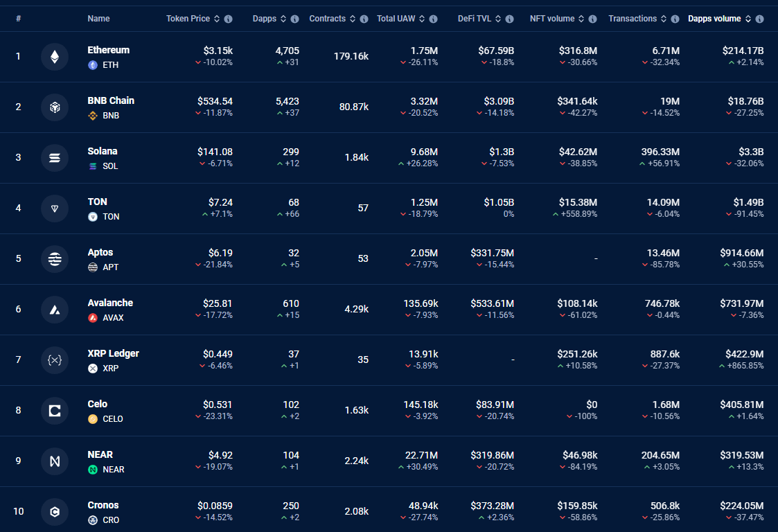Click the small CELO token icon

tap(93, 419)
